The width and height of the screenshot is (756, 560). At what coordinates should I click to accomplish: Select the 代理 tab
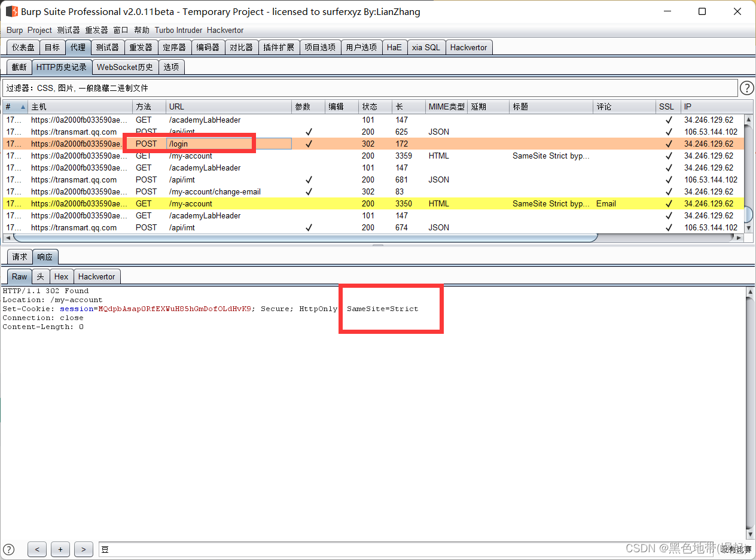point(78,47)
